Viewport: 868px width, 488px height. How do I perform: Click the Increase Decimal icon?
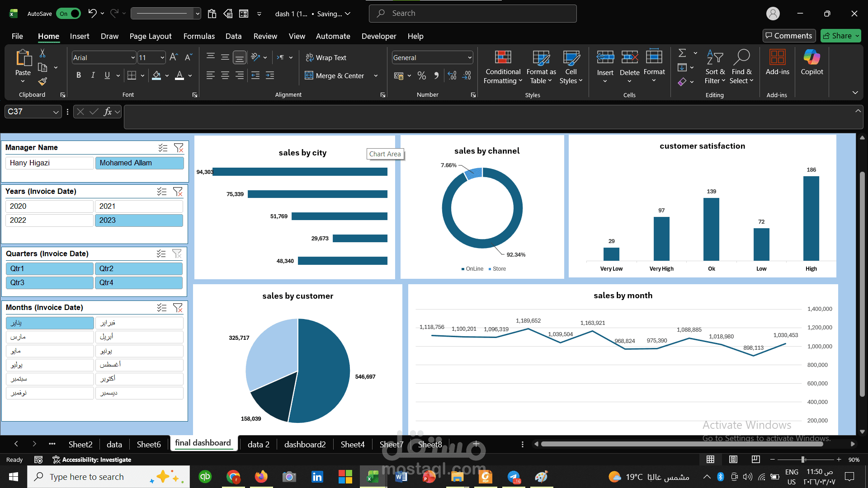452,75
